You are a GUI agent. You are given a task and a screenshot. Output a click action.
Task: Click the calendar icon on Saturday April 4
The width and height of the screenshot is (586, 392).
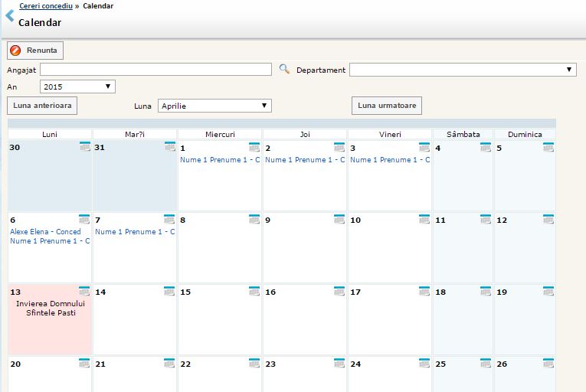coord(486,147)
